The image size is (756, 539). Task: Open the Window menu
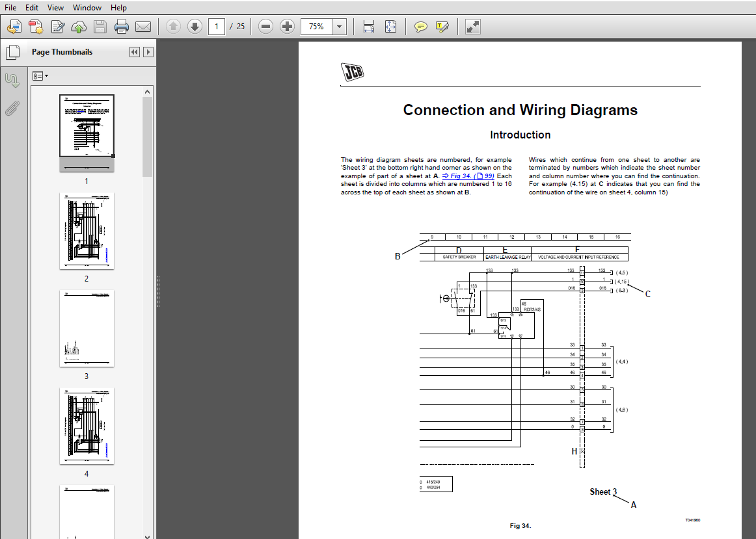pos(87,8)
